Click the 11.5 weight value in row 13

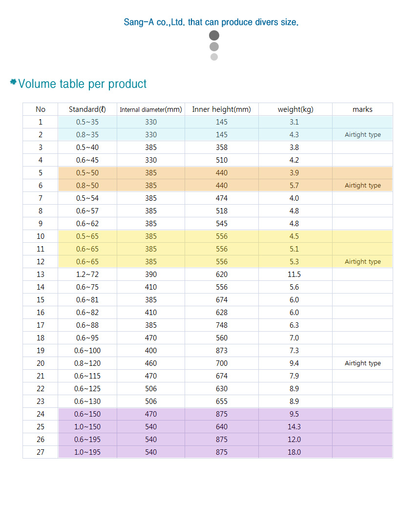(x=294, y=274)
